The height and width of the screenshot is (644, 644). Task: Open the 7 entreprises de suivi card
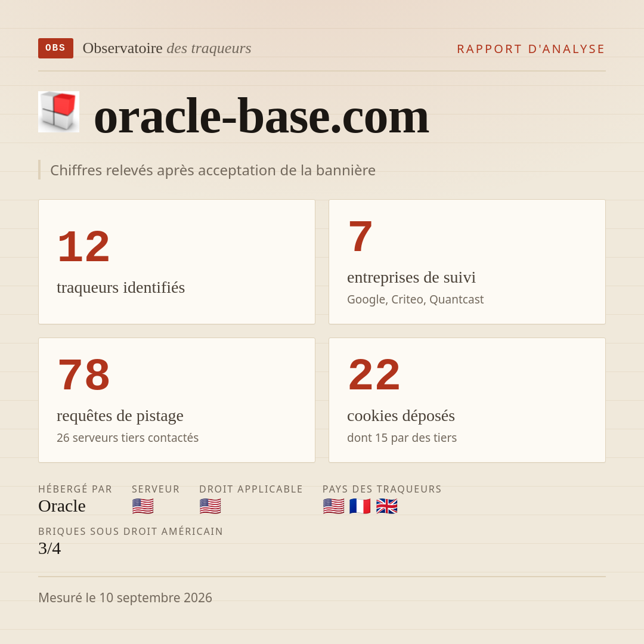(x=467, y=262)
